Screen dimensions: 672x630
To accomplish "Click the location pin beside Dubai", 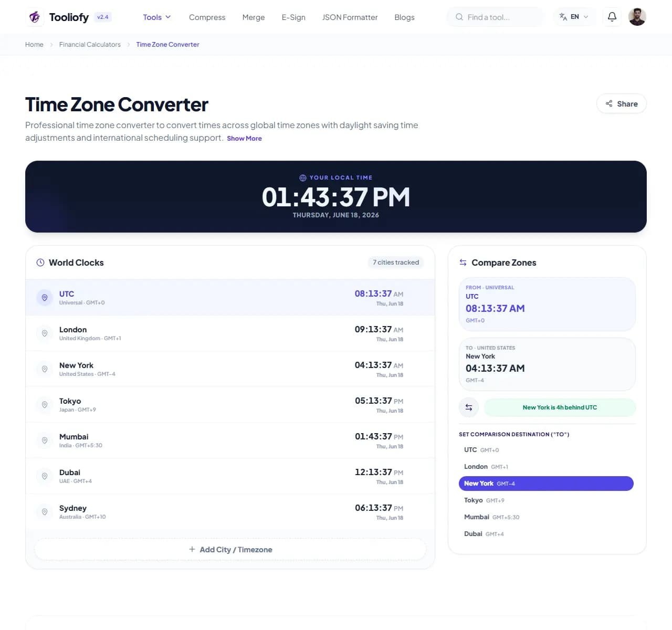I will point(45,476).
